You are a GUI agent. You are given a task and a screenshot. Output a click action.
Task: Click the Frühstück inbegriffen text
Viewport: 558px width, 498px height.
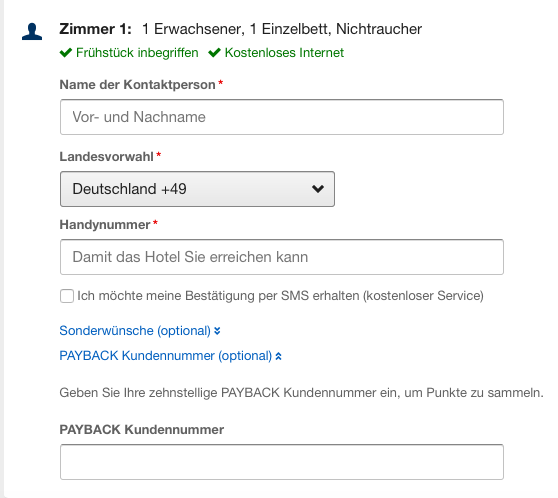(137, 53)
